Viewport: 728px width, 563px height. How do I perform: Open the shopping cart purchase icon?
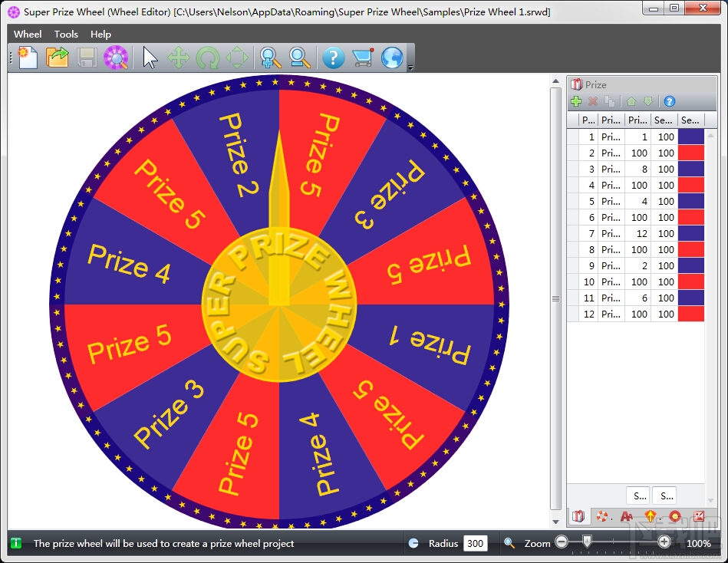pos(363,58)
